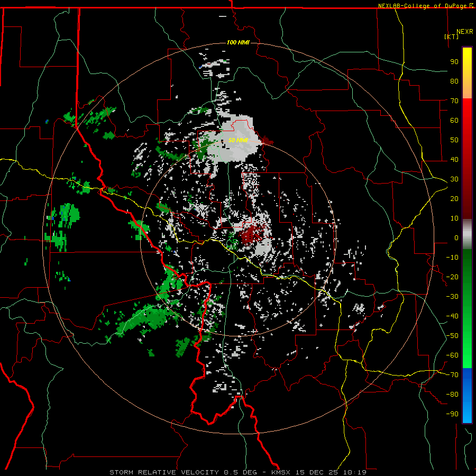Pick the gray zero-velocity segment of color bar

tap(467, 234)
